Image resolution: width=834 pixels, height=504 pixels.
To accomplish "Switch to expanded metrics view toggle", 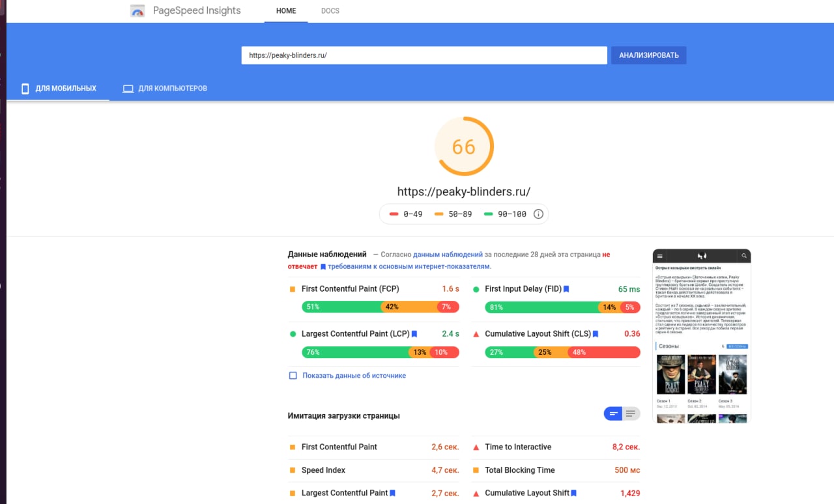I will point(631,413).
